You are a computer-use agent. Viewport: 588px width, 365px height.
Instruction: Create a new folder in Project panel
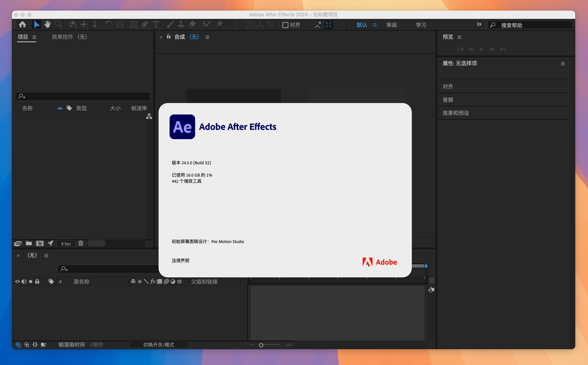point(29,243)
